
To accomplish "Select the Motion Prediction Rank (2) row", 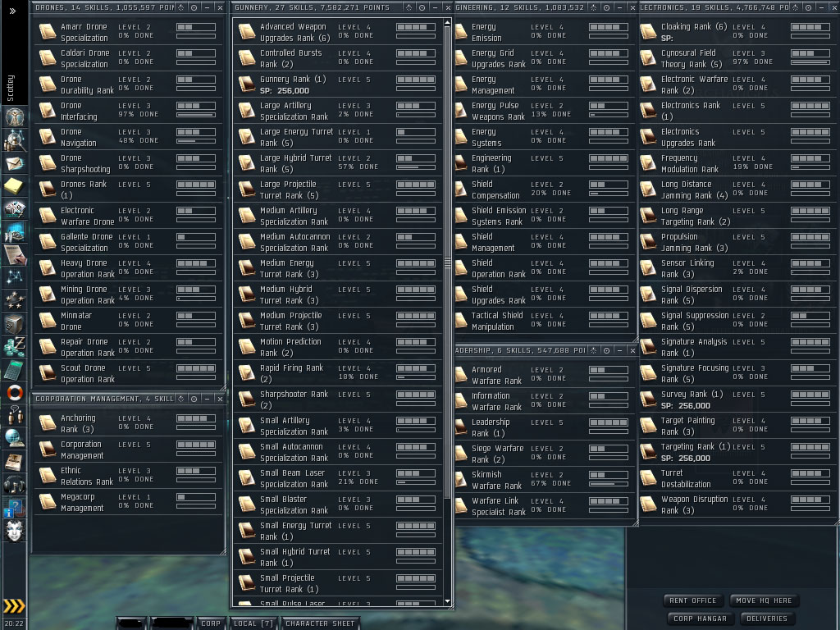I will point(338,347).
